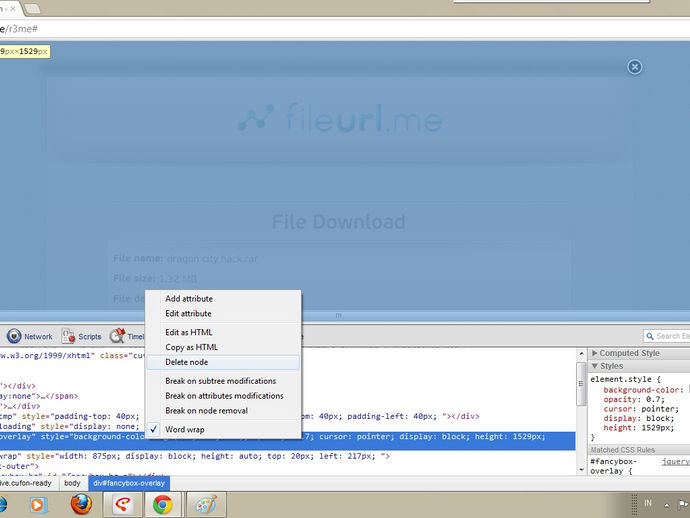The image size is (690, 518).
Task: Click the opacity: 0.7 style property
Action: (x=634, y=399)
